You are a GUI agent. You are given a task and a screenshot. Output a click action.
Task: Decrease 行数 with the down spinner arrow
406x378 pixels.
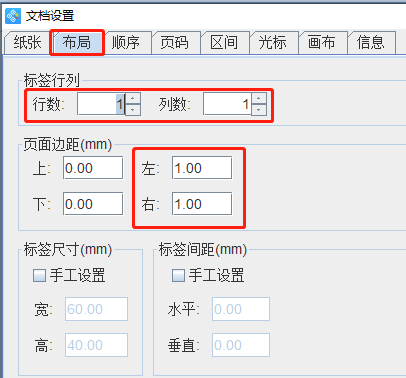click(133, 110)
